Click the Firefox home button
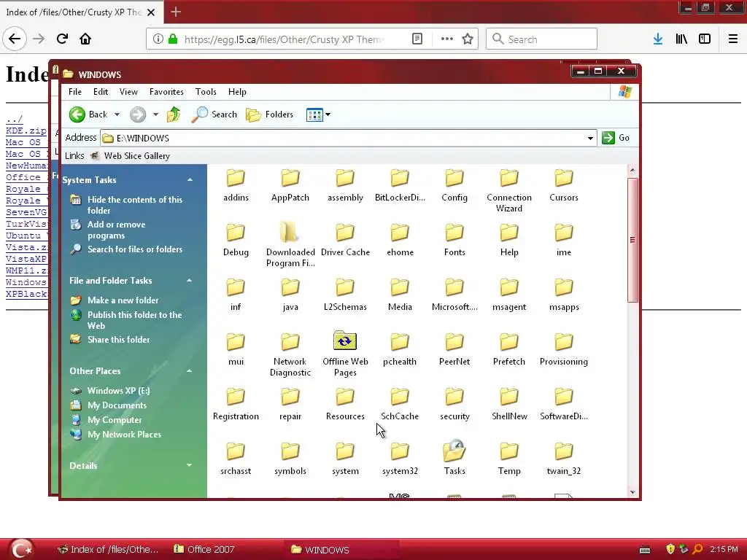This screenshot has width=747, height=560. coord(85,39)
